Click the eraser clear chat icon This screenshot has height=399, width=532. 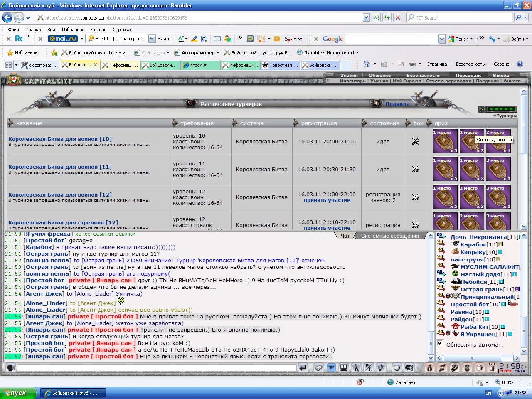click(318, 367)
